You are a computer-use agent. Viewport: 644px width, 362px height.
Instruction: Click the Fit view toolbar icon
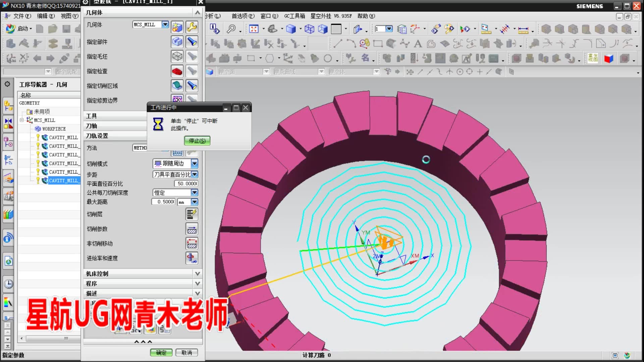pos(254,29)
